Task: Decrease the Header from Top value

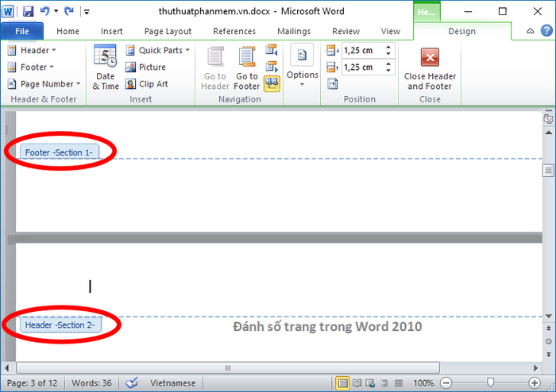Action: [x=388, y=53]
